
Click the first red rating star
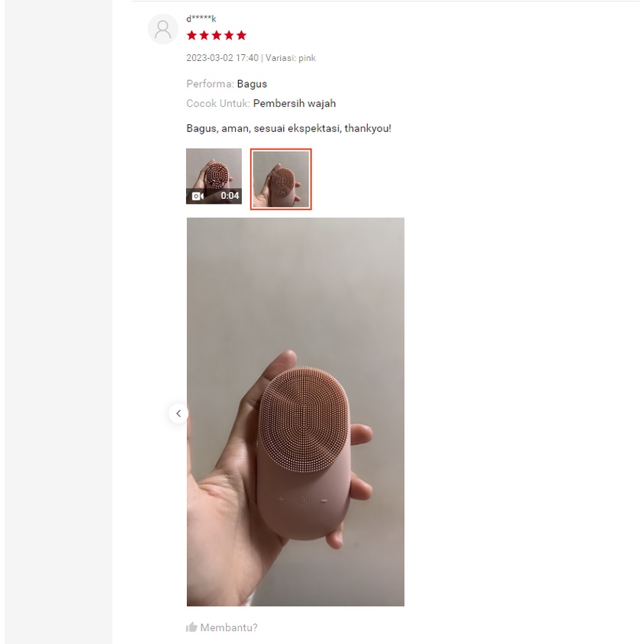[192, 35]
